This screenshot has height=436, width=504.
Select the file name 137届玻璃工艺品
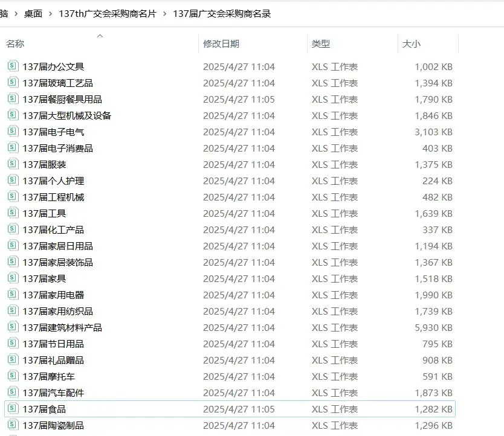(58, 83)
